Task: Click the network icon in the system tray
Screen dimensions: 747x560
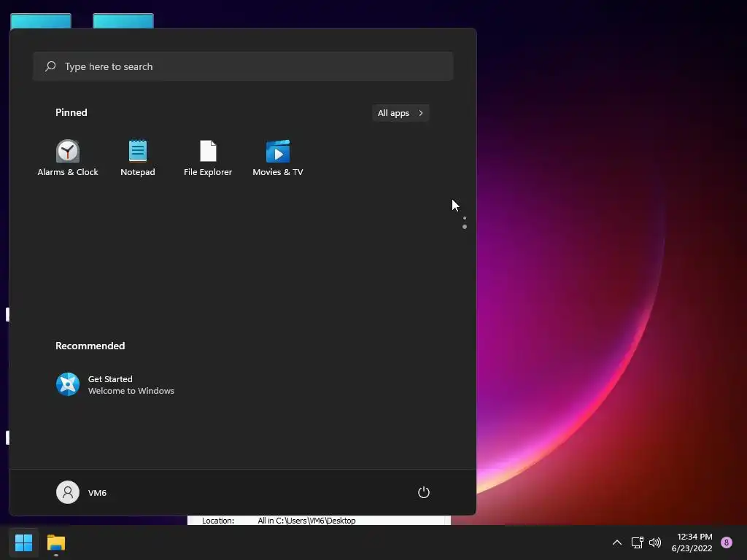Action: coord(637,542)
